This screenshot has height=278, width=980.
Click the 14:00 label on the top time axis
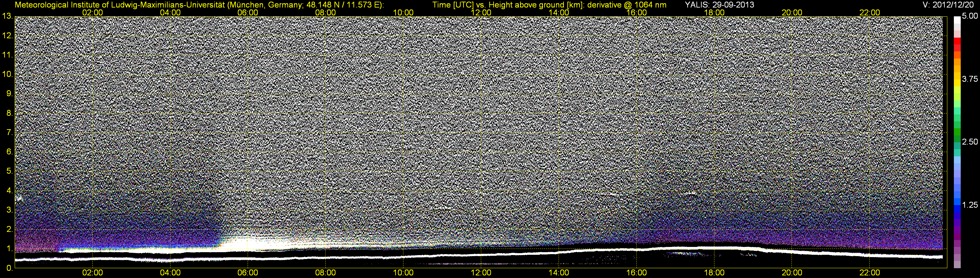coord(559,12)
